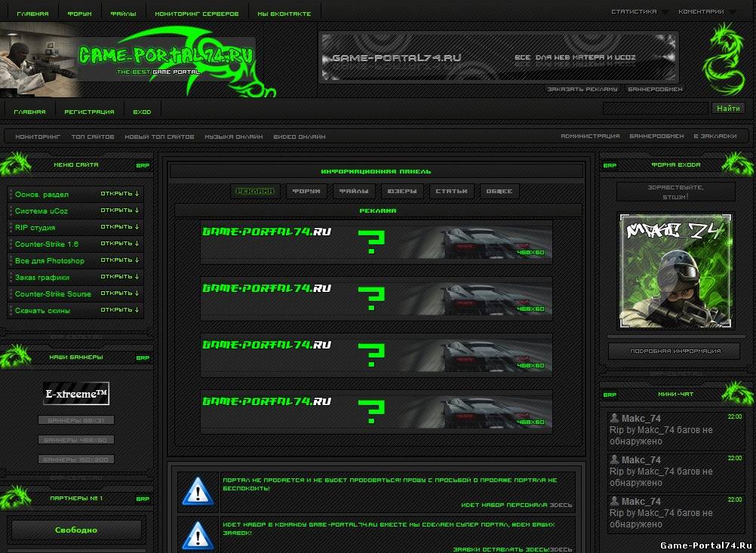
Task: Click the Скачать скины menu label
Action: (x=42, y=311)
